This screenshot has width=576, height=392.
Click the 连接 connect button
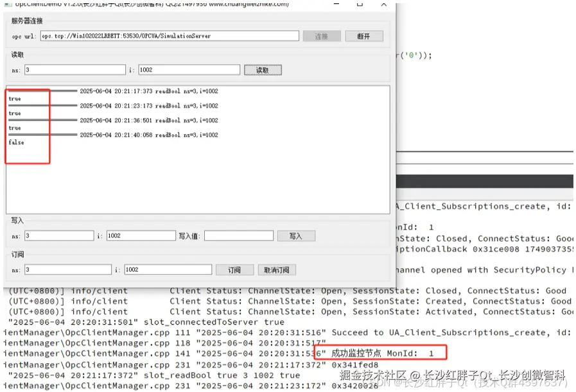click(x=322, y=36)
